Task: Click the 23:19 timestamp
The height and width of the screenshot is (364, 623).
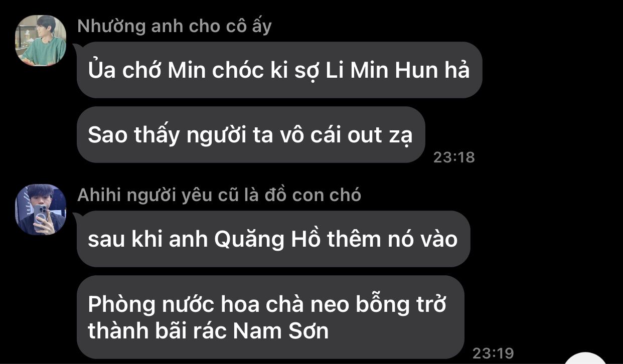Action: (x=493, y=353)
